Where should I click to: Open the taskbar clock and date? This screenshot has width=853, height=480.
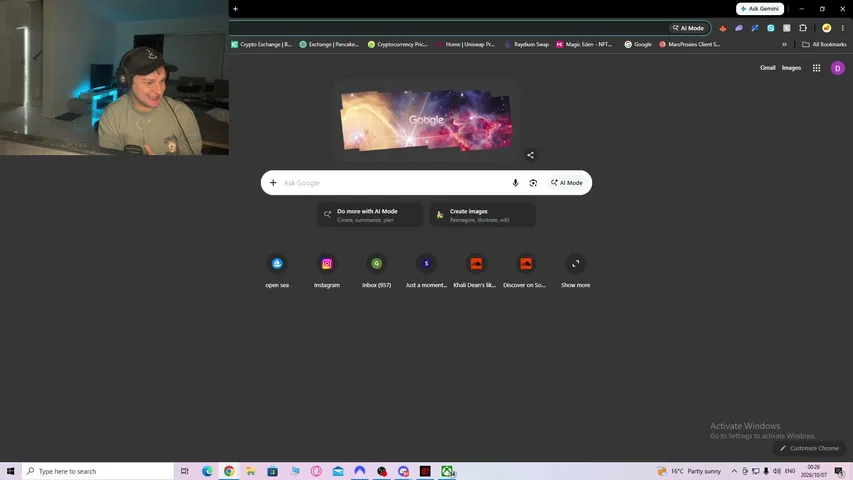(x=814, y=471)
